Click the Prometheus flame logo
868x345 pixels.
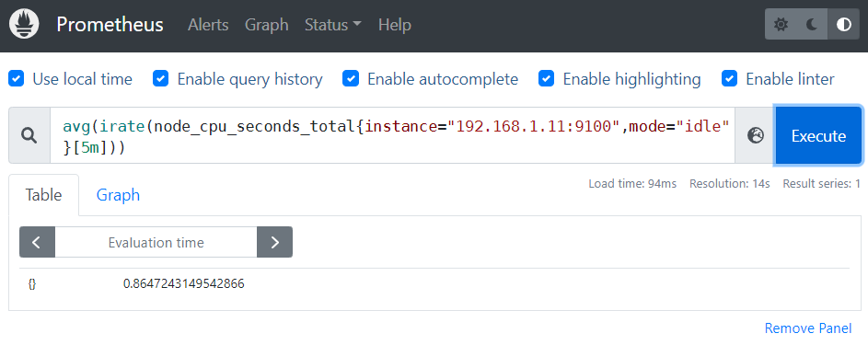click(x=24, y=25)
